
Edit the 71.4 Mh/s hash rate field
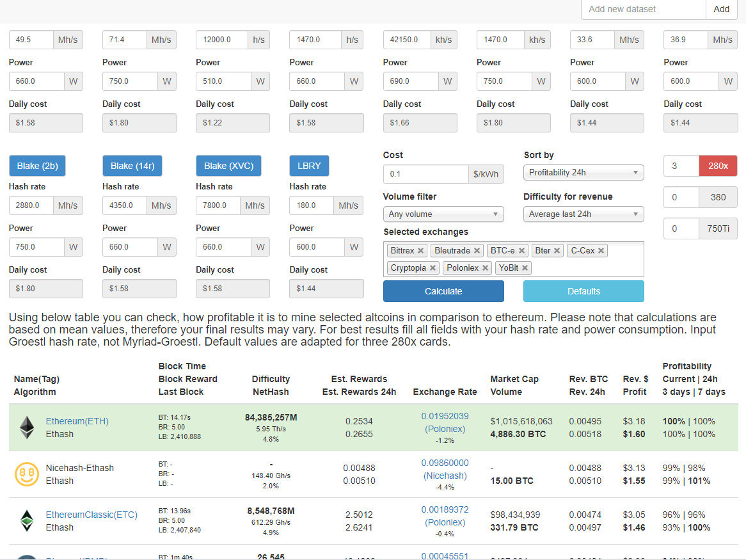(x=125, y=40)
